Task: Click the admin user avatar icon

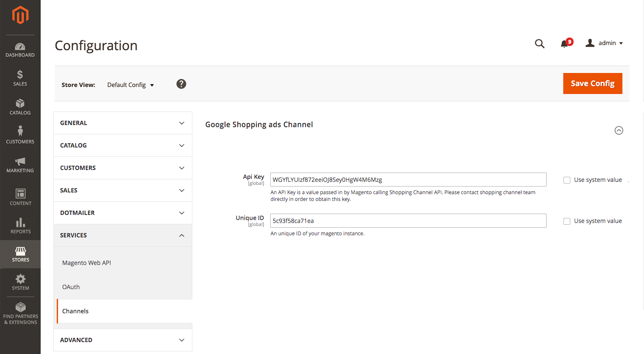Action: pyautogui.click(x=590, y=43)
